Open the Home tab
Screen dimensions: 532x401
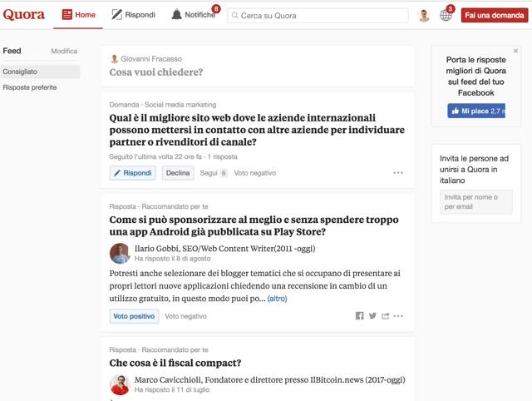click(78, 15)
